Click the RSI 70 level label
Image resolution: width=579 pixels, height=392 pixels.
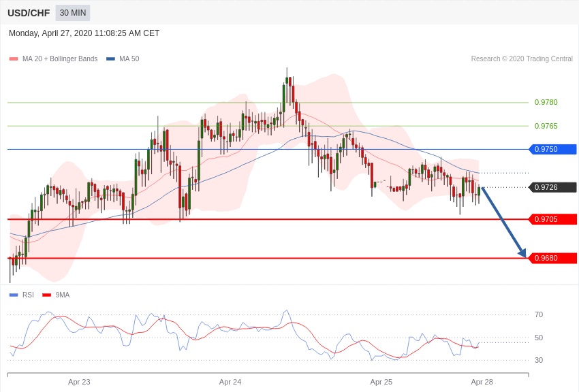[x=539, y=314]
